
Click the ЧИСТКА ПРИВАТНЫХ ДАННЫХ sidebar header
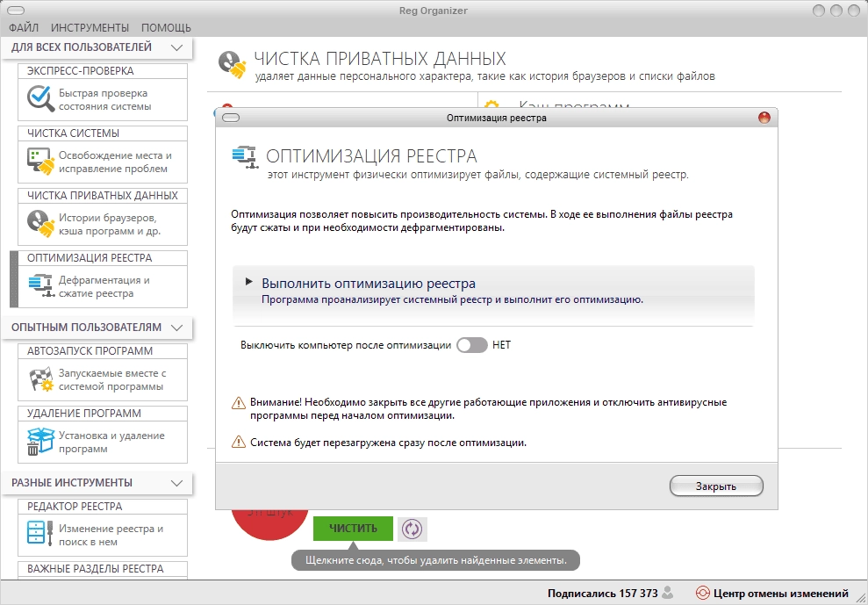(x=103, y=196)
